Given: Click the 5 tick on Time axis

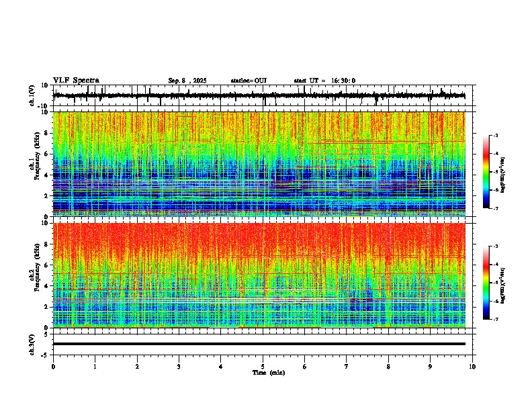Looking at the screenshot, I should [263, 367].
